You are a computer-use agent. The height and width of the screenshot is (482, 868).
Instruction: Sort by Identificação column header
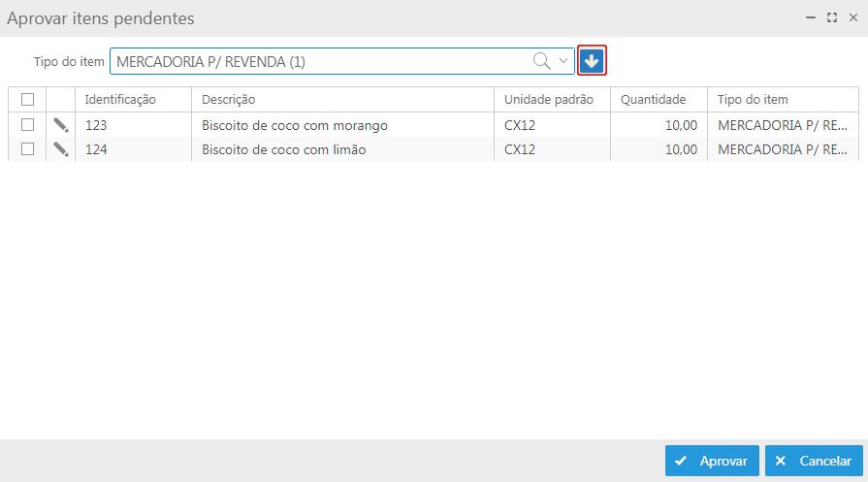pyautogui.click(x=120, y=99)
